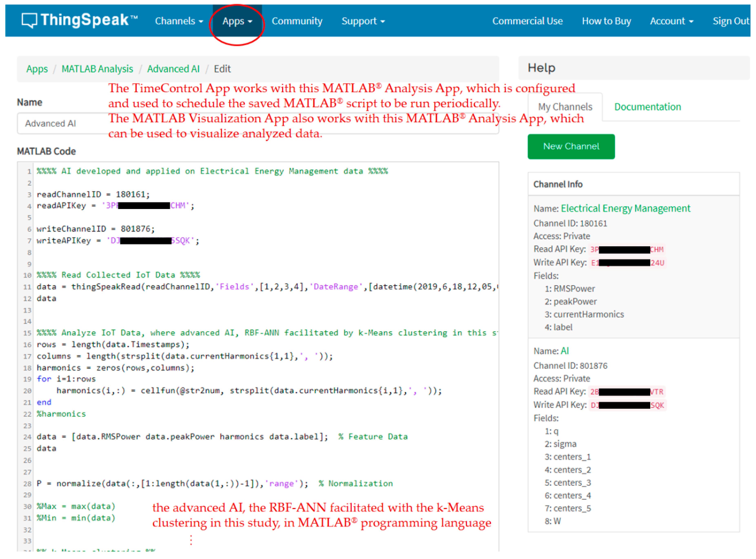Open the Commercial Use link
The image size is (756, 559).
(527, 21)
